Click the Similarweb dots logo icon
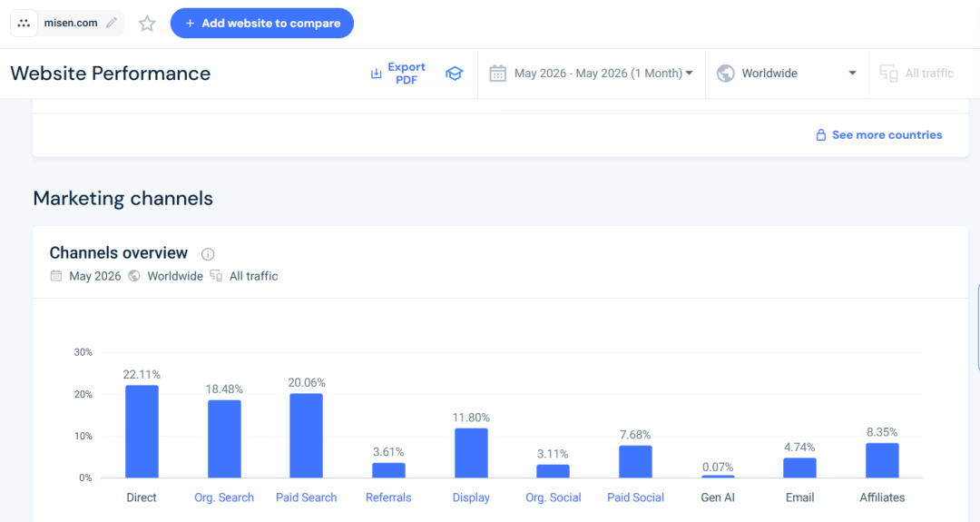Viewport: 980px width, 522px height. [24, 23]
